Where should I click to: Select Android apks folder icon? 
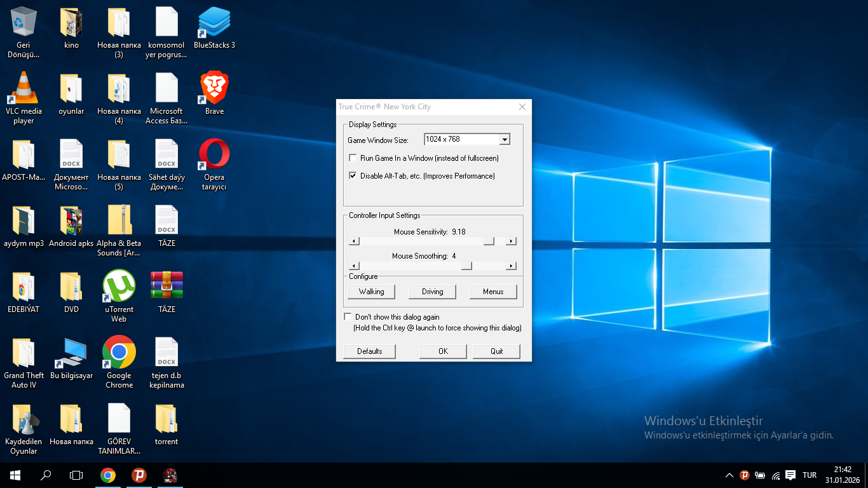coord(71,227)
